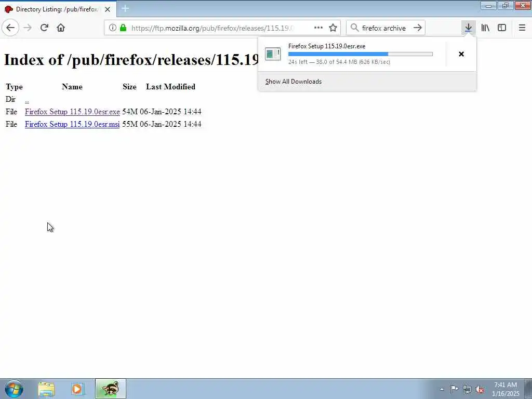Click the Firefox Setup 115.19.0esr.exe download name
Screen dimensions: 532x399
(327, 46)
